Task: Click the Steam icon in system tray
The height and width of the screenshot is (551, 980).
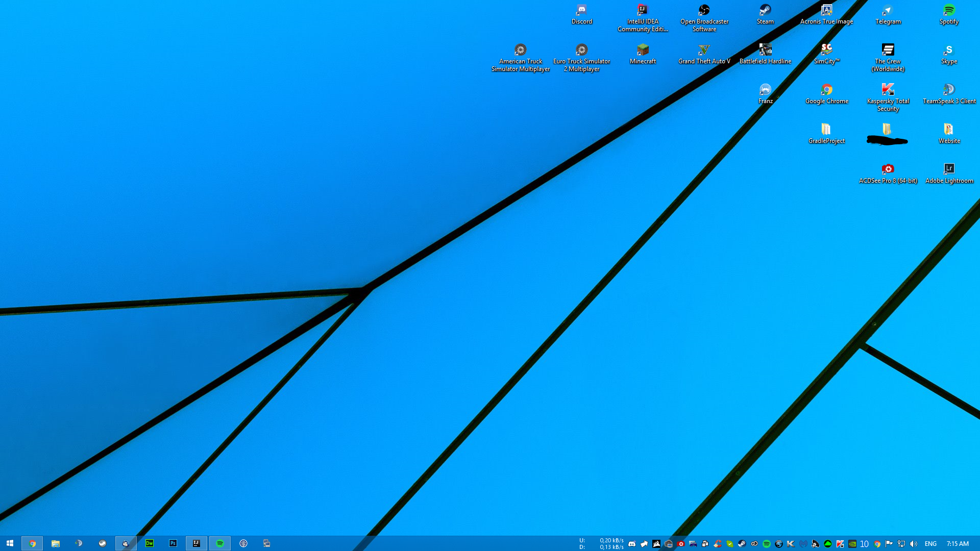Action: (742, 544)
